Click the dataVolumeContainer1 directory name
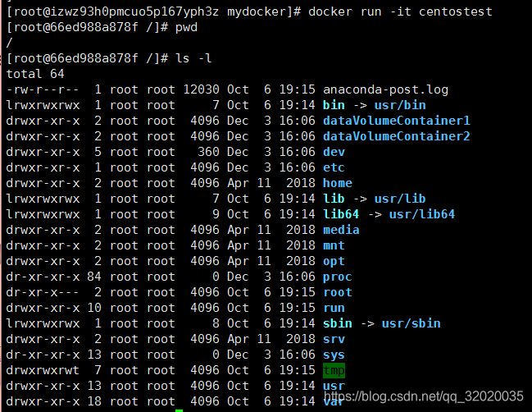This screenshot has height=412, width=532. click(396, 121)
